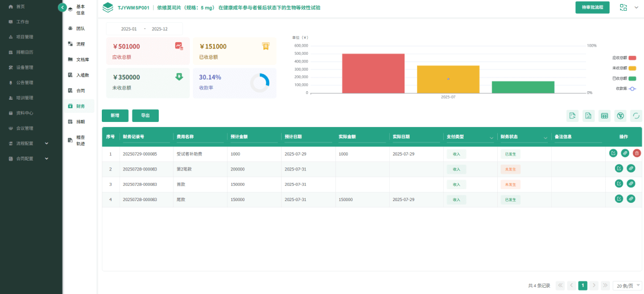Viewport: 644px width, 294px height.
Task: Edit the 受试者补助费 record in row 1
Action: click(x=613, y=153)
